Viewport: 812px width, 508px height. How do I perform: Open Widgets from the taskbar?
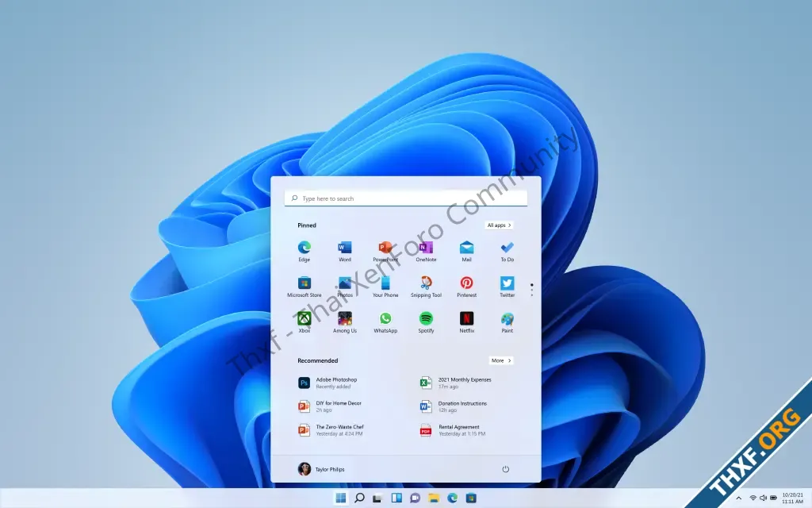(396, 498)
